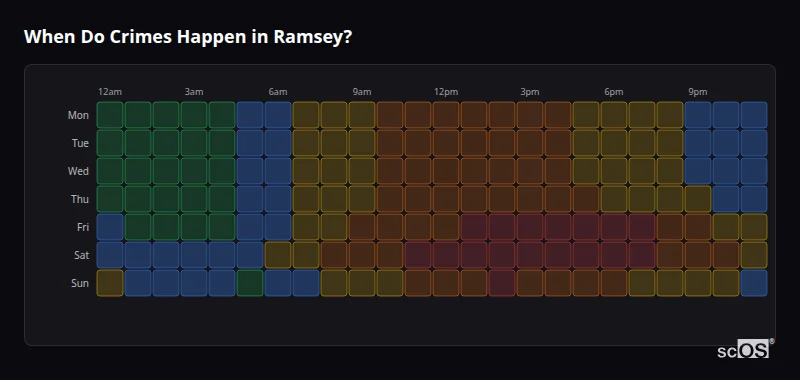Click the 9pm column label
This screenshot has width=800, height=380.
tap(698, 92)
